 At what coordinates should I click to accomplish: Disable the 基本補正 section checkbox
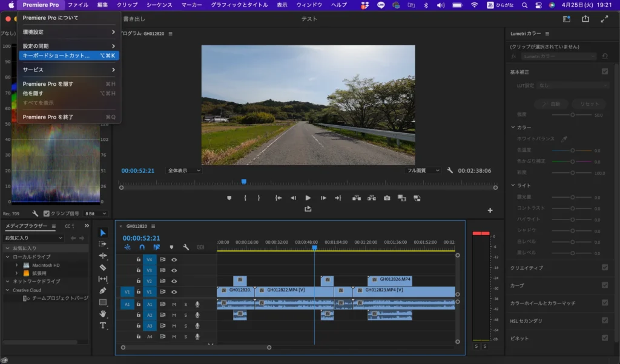(x=604, y=71)
